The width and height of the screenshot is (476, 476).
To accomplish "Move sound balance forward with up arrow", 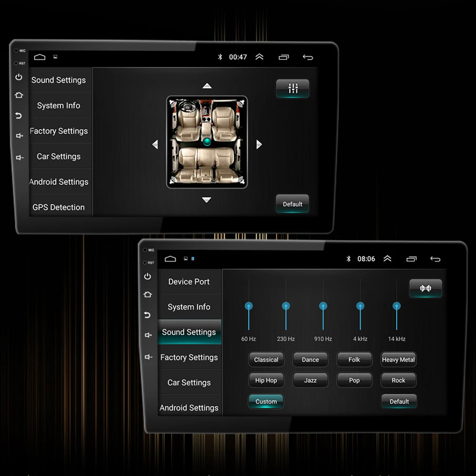I will tap(207, 86).
